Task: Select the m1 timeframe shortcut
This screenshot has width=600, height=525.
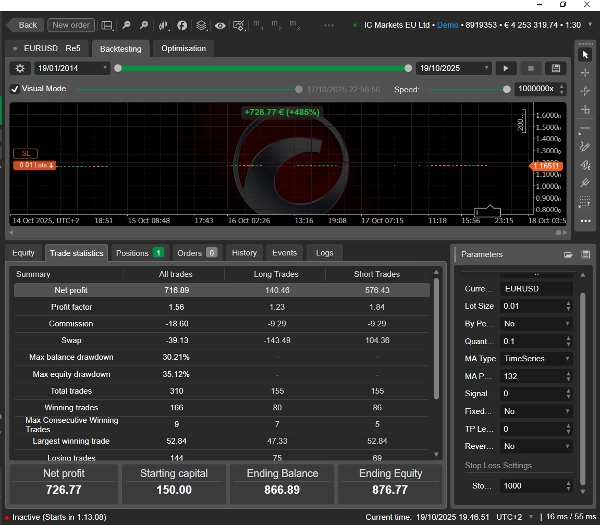Action: pyautogui.click(x=258, y=25)
